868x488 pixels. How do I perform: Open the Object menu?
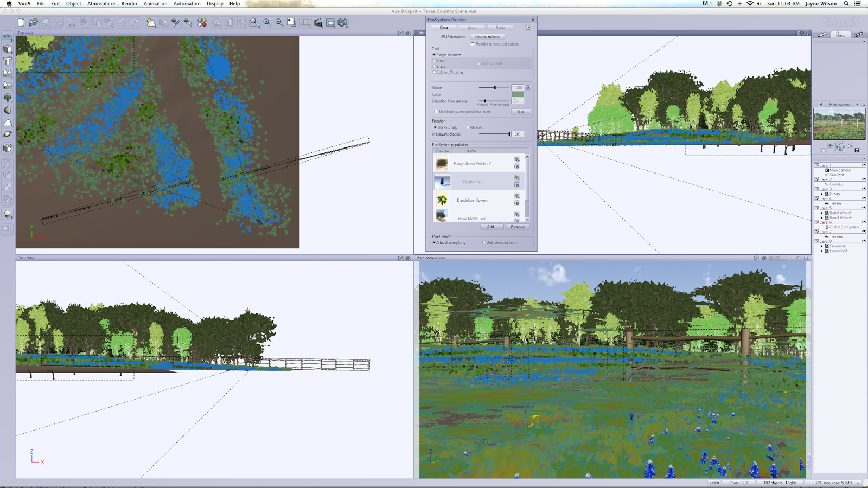pyautogui.click(x=74, y=4)
